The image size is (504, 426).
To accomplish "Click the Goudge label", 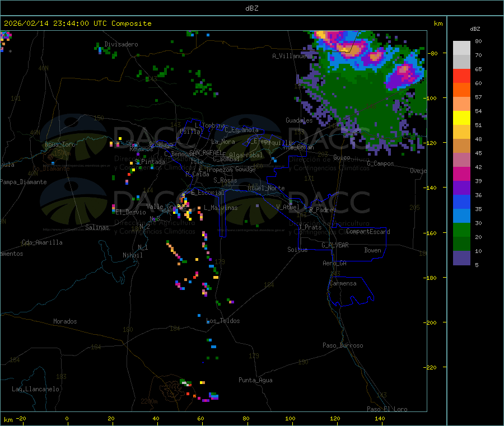I will 245,169.
